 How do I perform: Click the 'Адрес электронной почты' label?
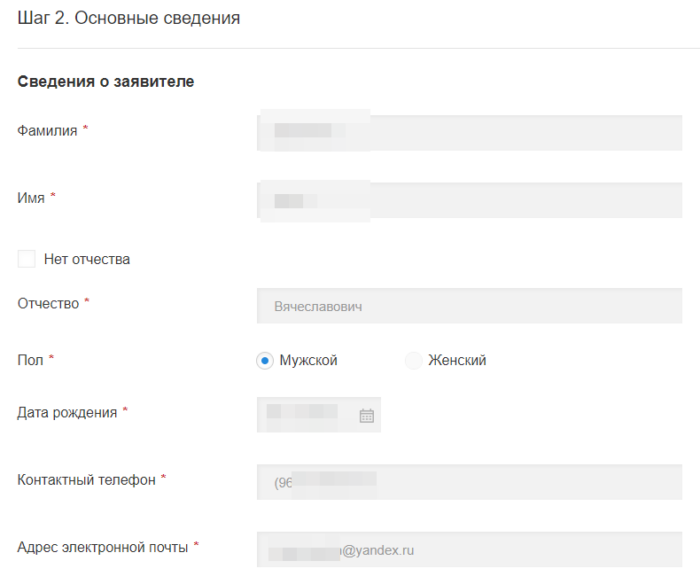click(103, 546)
